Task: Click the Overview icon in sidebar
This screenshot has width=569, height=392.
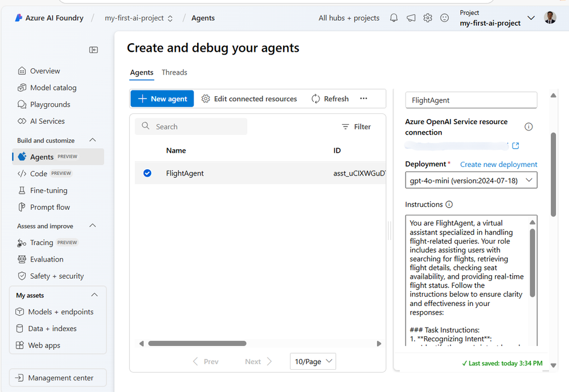Action: click(x=22, y=71)
